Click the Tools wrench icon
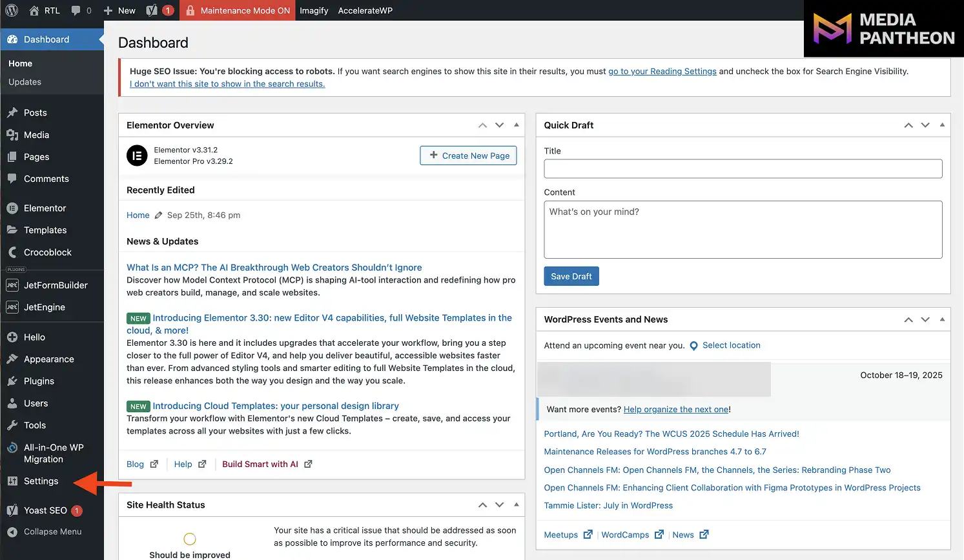The width and height of the screenshot is (964, 560). [12, 425]
